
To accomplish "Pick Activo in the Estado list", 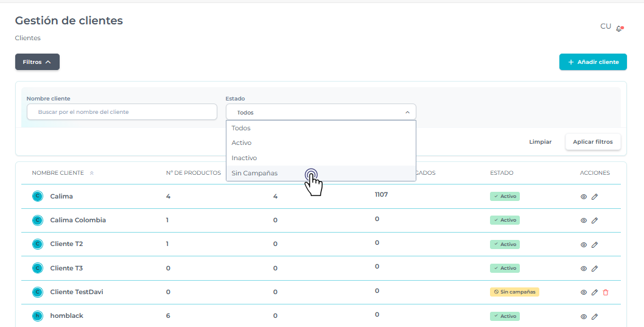I will coord(242,143).
